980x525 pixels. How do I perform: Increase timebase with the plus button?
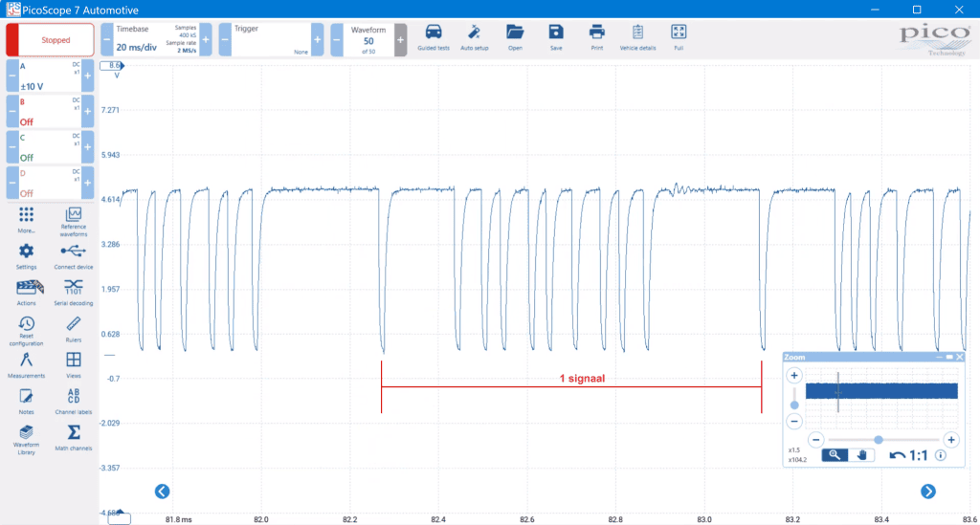pos(205,40)
